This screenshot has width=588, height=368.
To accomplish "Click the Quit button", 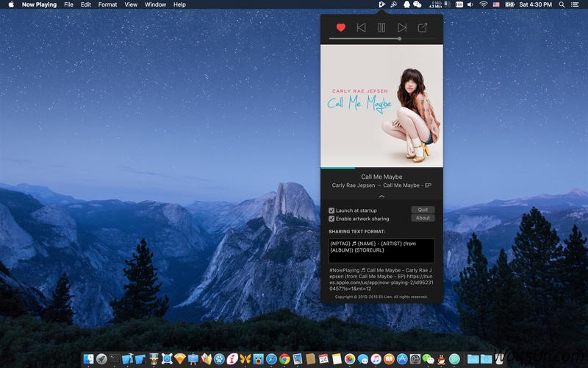I will [423, 210].
